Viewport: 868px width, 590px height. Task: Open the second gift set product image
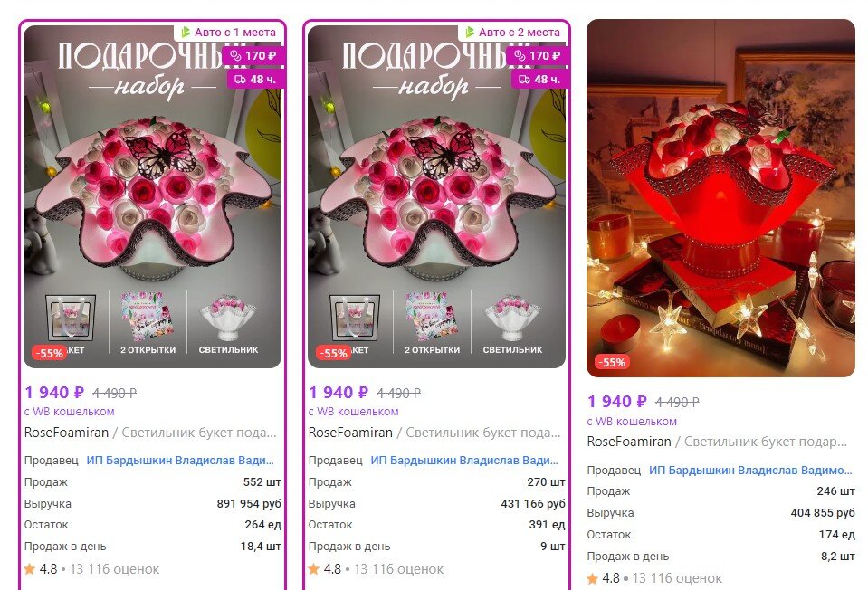pos(436,196)
